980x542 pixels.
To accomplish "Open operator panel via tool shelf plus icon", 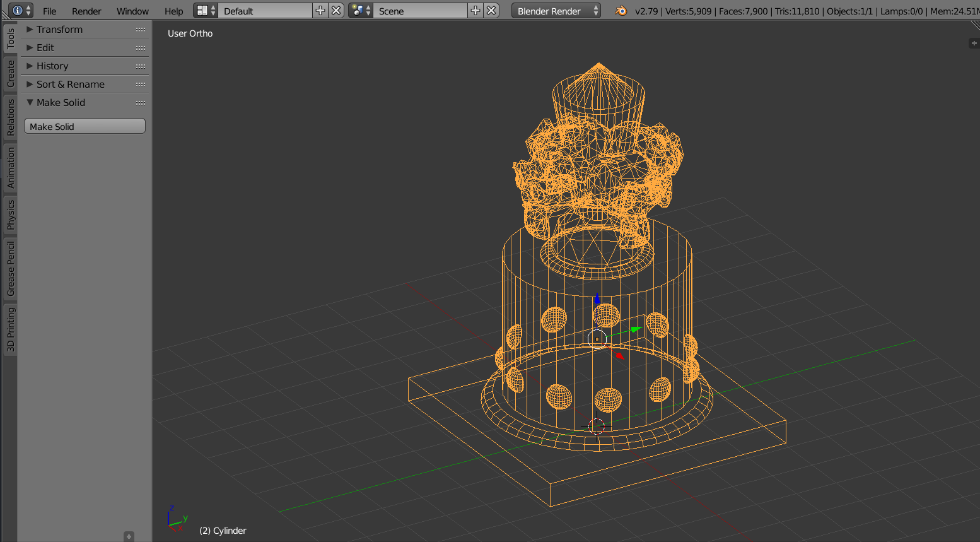I will [129, 536].
